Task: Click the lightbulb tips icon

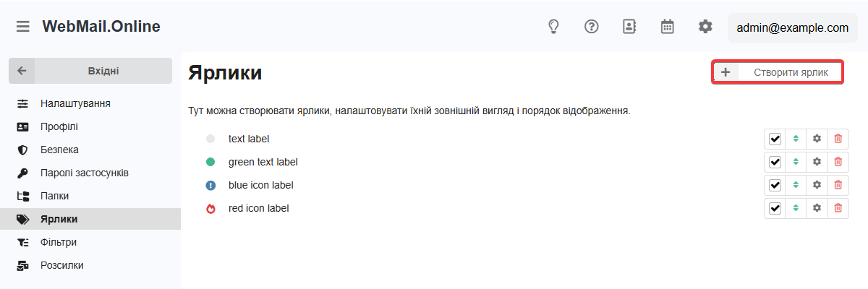Action: coord(553,27)
